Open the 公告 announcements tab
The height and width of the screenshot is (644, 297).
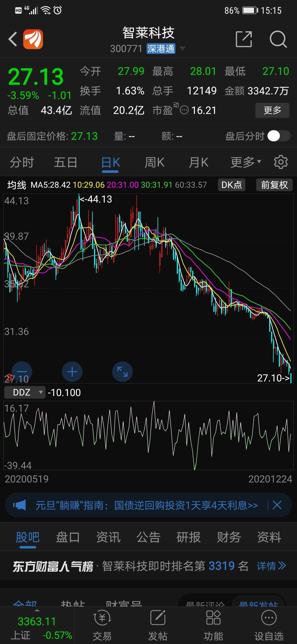point(148,537)
